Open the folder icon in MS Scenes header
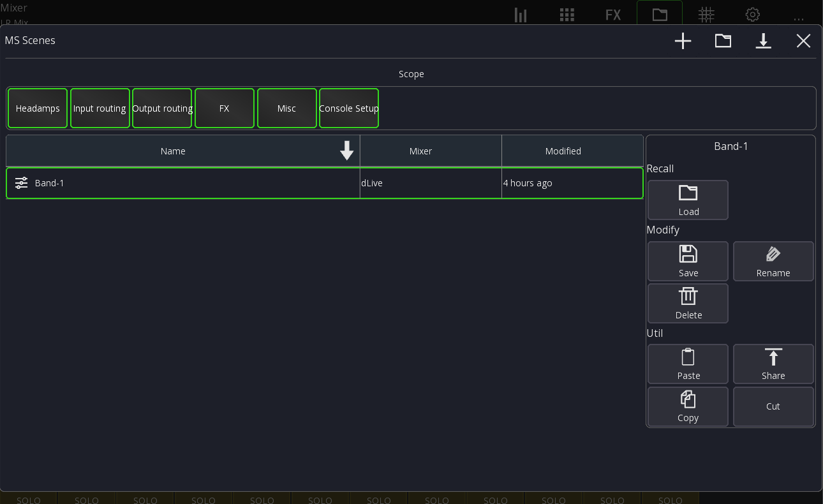 723,41
